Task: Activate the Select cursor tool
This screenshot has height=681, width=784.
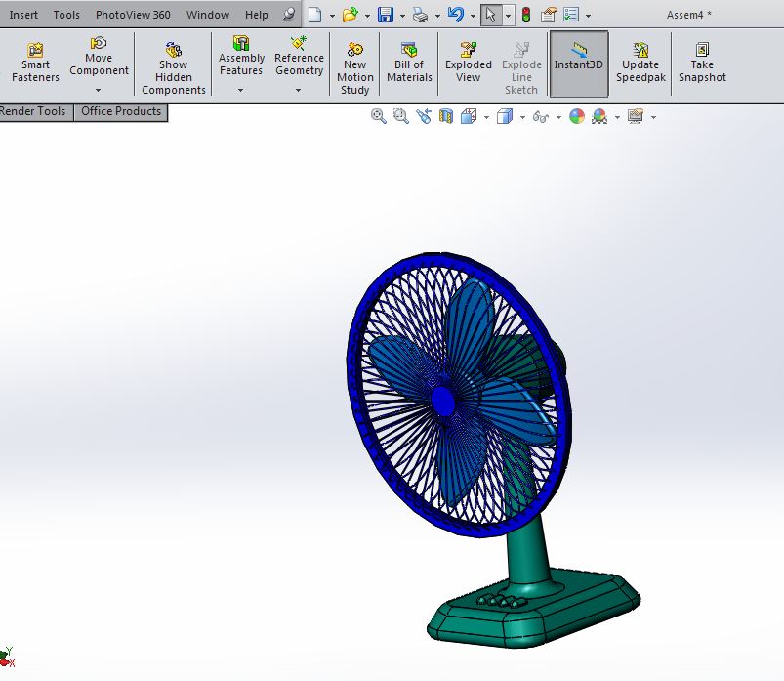Action: 491,15
